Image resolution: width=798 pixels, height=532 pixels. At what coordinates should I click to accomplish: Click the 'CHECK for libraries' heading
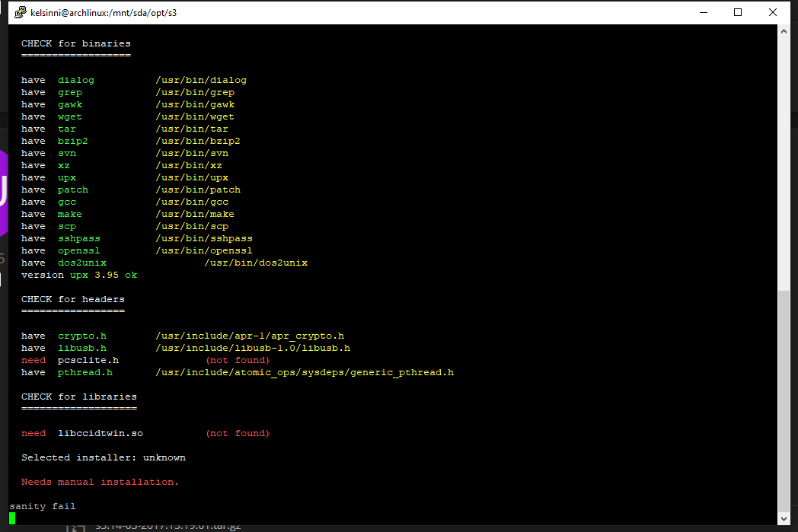pos(79,397)
